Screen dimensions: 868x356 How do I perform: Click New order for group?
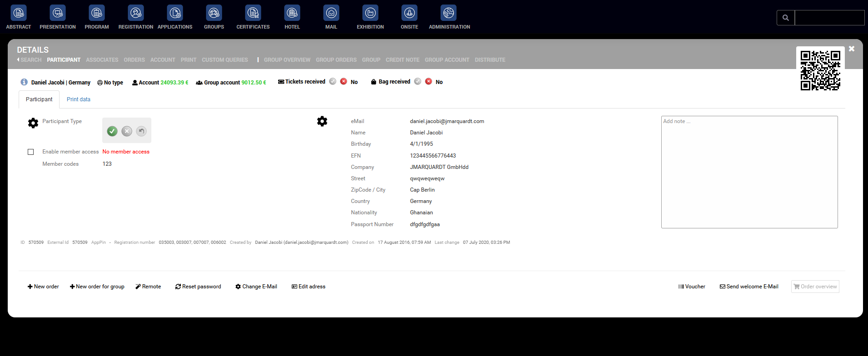pos(97,287)
